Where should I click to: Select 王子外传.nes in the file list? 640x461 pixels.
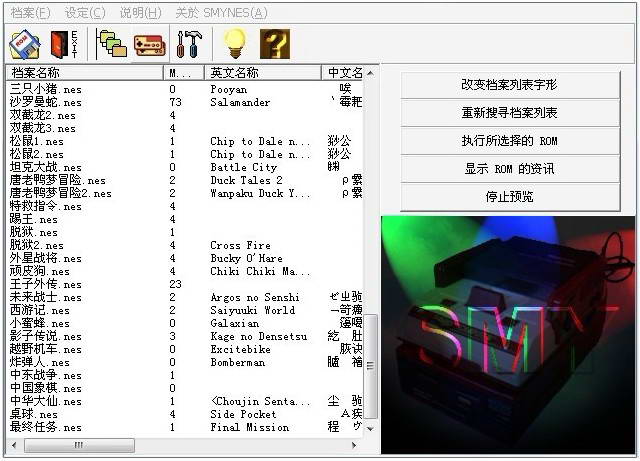pos(46,284)
